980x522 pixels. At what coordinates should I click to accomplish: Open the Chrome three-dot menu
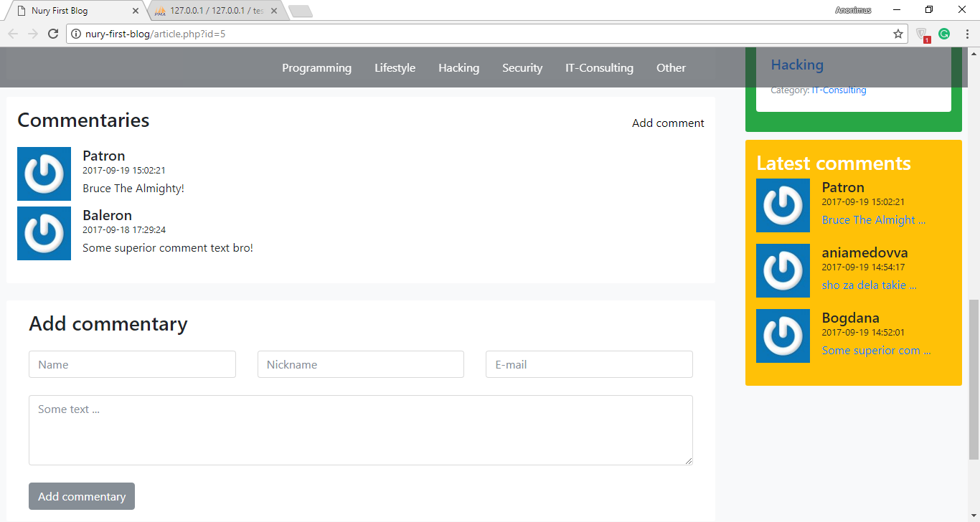[966, 34]
